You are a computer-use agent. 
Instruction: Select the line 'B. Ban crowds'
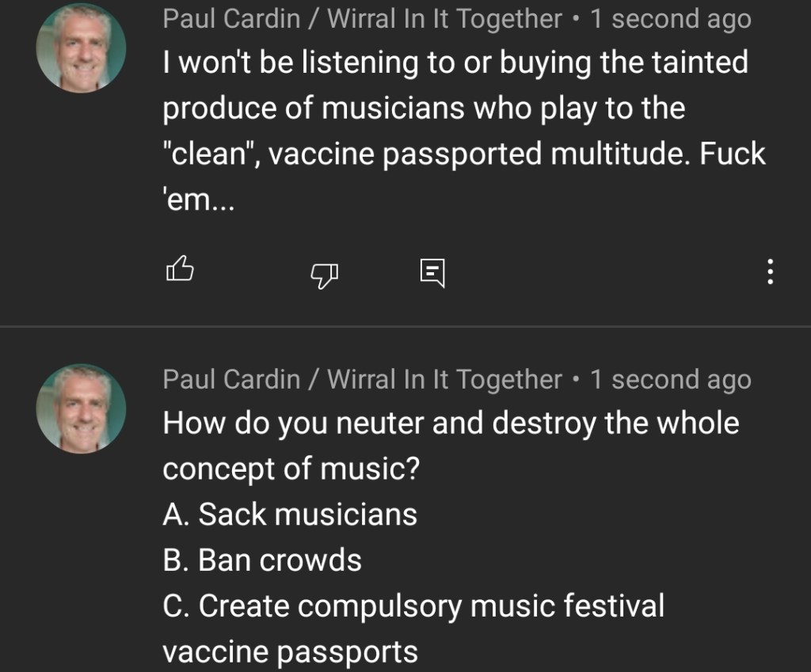[262, 560]
